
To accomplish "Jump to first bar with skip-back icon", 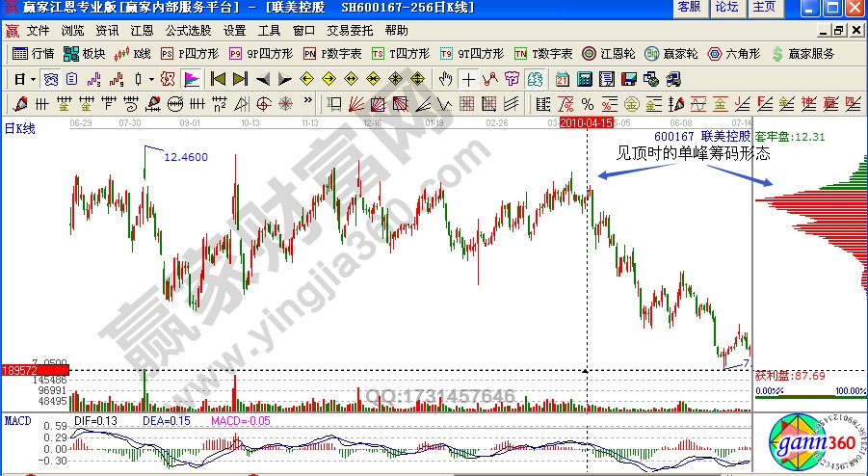I will click(x=218, y=80).
